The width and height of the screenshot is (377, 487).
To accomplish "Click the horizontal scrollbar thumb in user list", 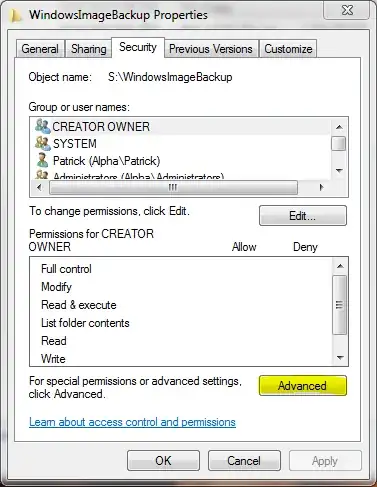I will click(173, 188).
